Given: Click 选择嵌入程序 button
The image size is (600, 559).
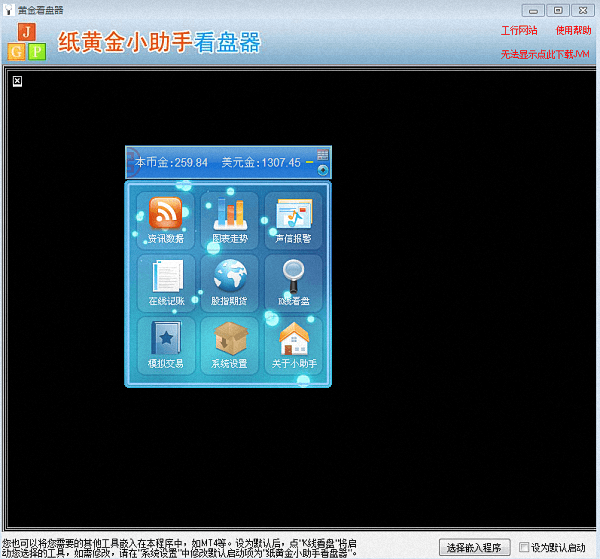Looking at the screenshot, I should (x=473, y=547).
